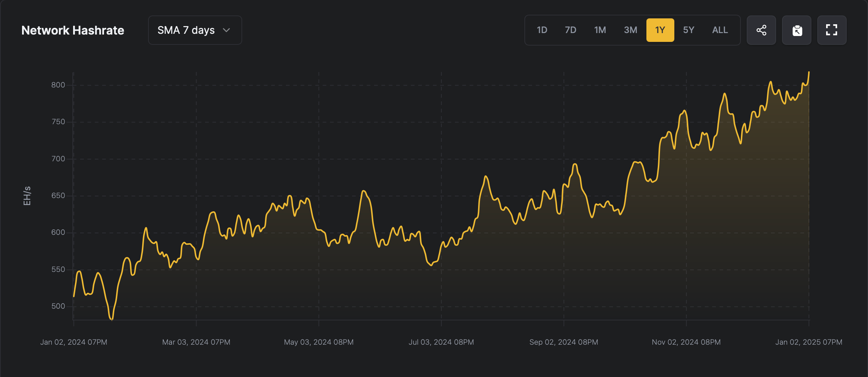Switch to the 7D time range
868x377 pixels.
[570, 30]
